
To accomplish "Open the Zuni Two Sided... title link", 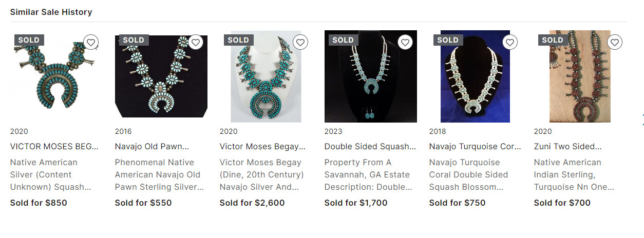I will pos(567,147).
